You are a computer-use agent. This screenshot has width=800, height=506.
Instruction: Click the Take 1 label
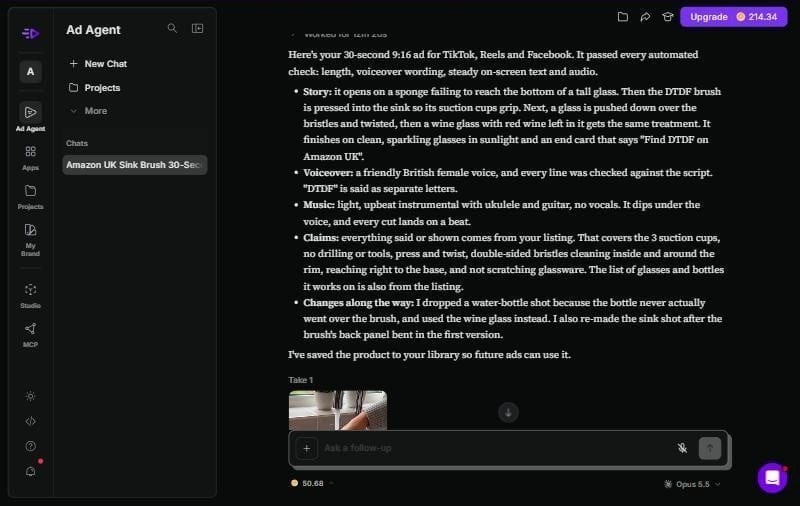[301, 380]
